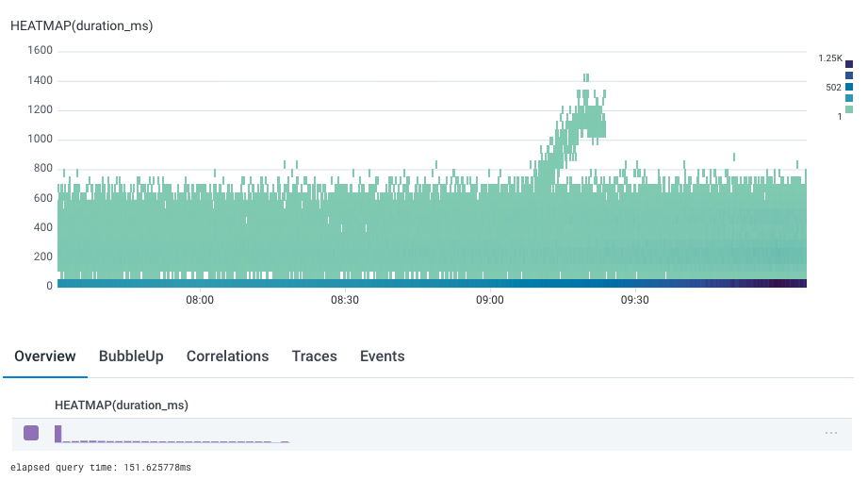The image size is (868, 497).
Task: Switch to the BubbleUp tab
Action: coord(131,356)
